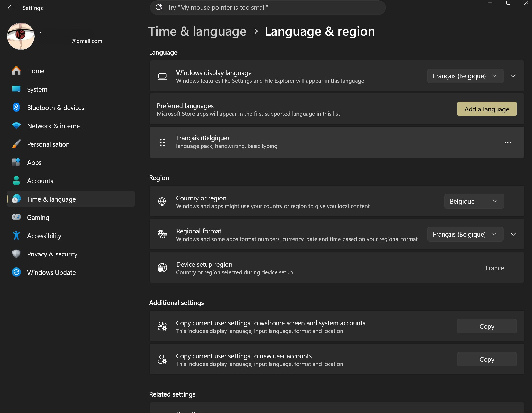
Task: Click Add a language button
Action: (x=487, y=109)
